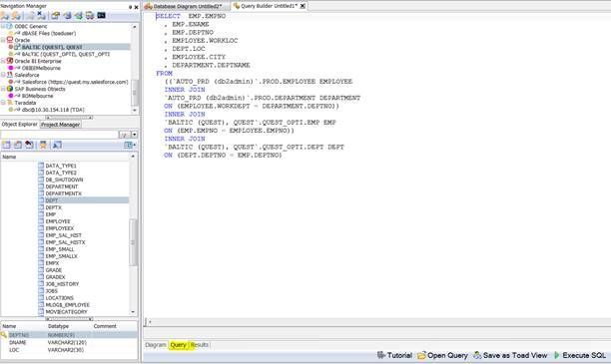Viewport: 611px width, 364px height.
Task: Click the filter icon next to Object Explorer search
Action: [x=125, y=135]
